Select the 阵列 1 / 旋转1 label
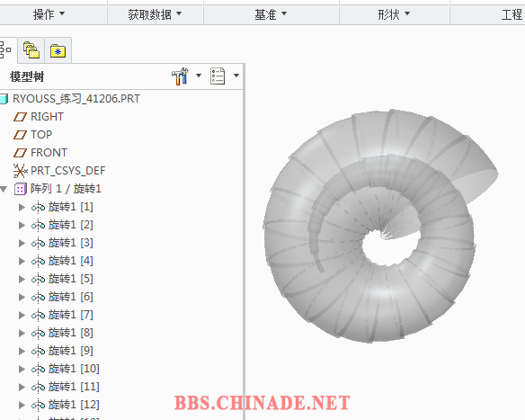The width and height of the screenshot is (525, 420). tap(66, 189)
